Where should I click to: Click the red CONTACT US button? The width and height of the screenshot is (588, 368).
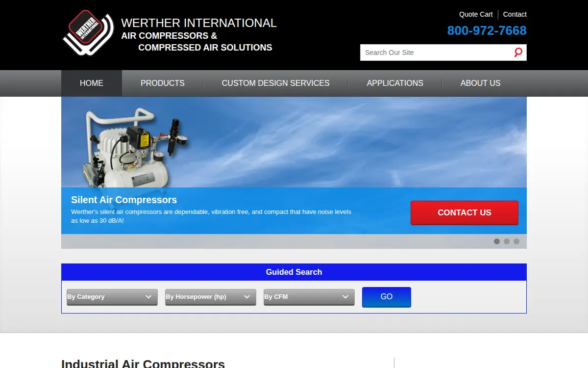tap(465, 212)
